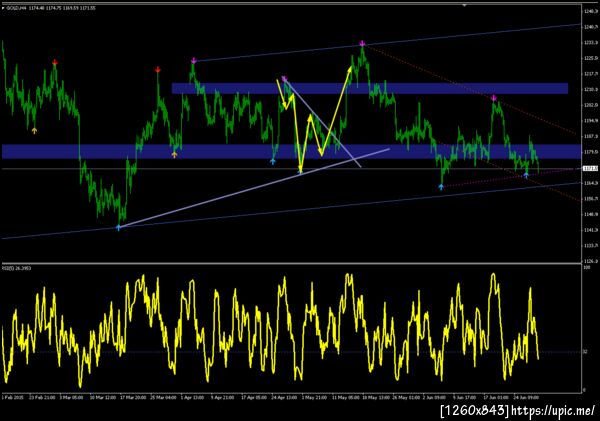The width and height of the screenshot is (600, 421).
Task: Select the upper blue resistance rectangle
Action: tap(370, 88)
